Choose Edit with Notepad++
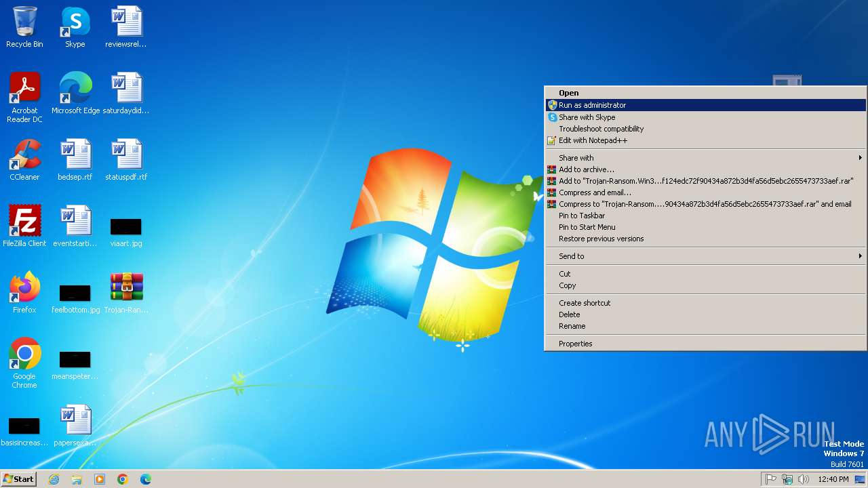Image resolution: width=868 pixels, height=488 pixels. coord(705,140)
